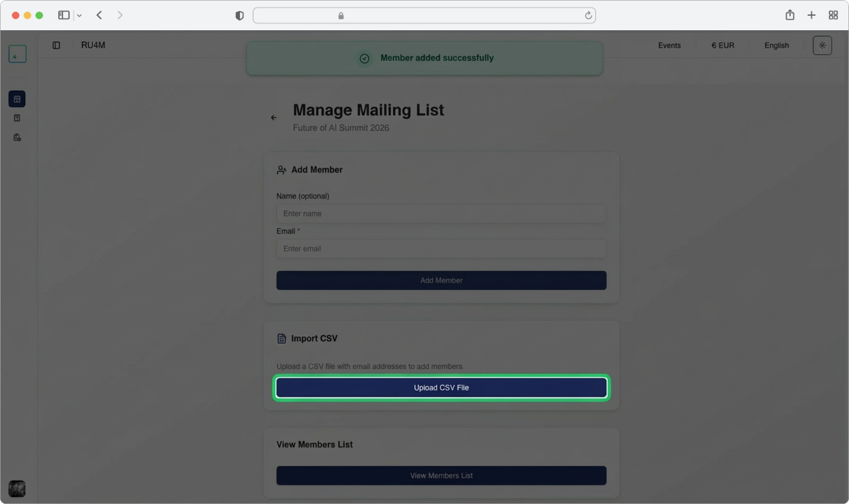The height and width of the screenshot is (504, 849).
Task: Open the user avatar at bottom left
Action: click(17, 488)
